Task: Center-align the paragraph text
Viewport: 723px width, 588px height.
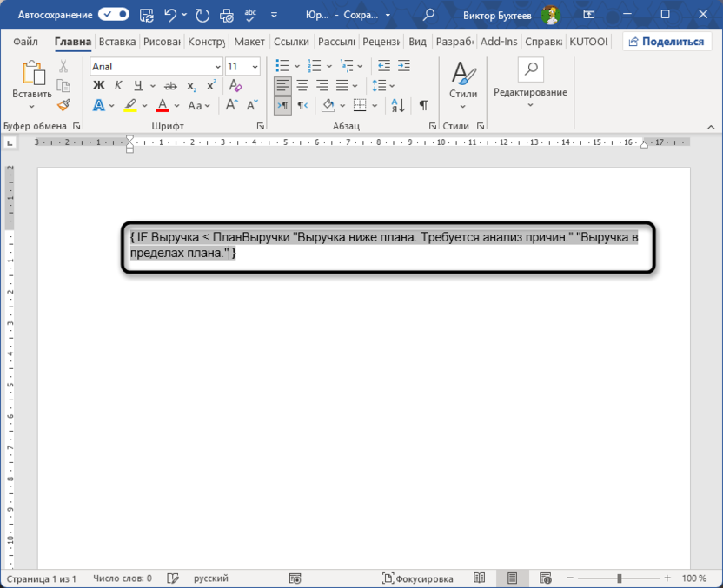Action: (302, 85)
